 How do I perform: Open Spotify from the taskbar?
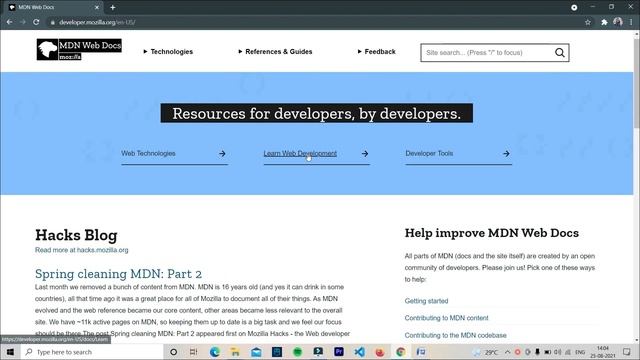coord(298,352)
